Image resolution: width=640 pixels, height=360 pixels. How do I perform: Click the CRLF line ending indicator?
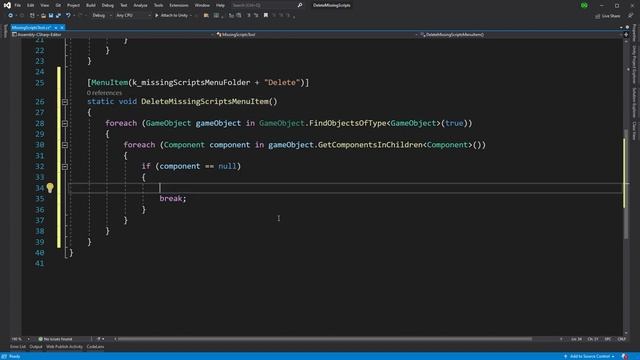[x=622, y=339]
